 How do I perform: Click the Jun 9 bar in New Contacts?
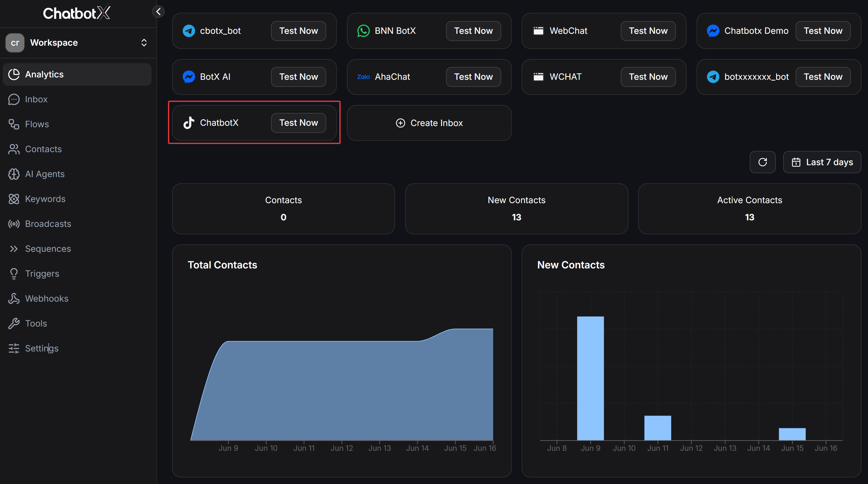(590, 378)
